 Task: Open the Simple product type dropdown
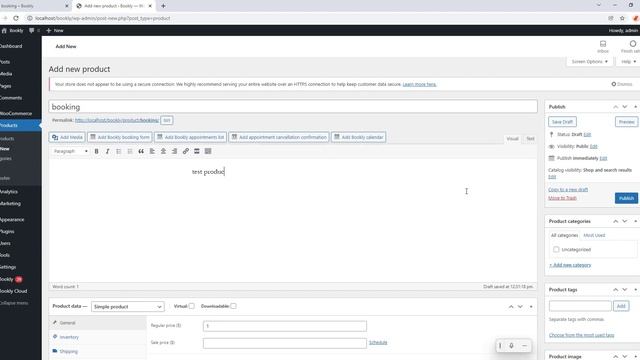click(127, 307)
